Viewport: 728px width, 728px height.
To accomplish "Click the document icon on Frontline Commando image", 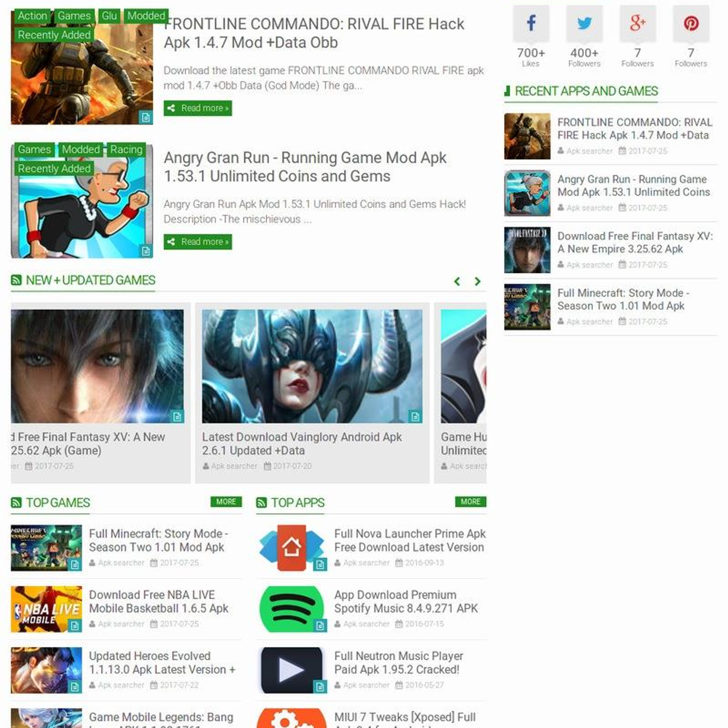I will (146, 117).
